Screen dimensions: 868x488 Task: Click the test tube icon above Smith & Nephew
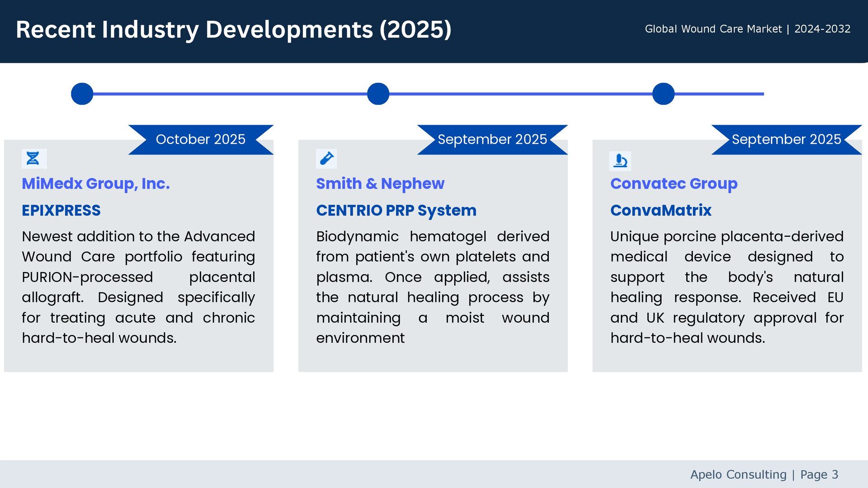pos(326,159)
